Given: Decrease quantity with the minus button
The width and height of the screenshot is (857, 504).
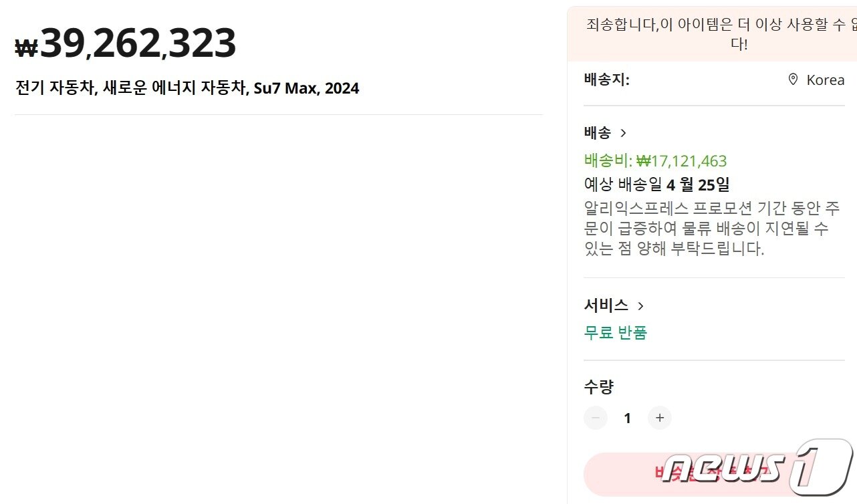Looking at the screenshot, I should click(596, 418).
